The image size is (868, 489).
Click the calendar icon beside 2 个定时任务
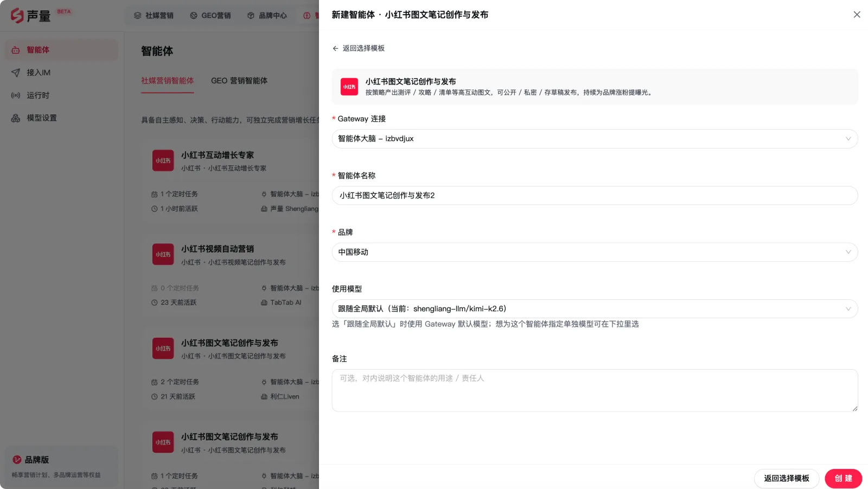click(x=155, y=382)
